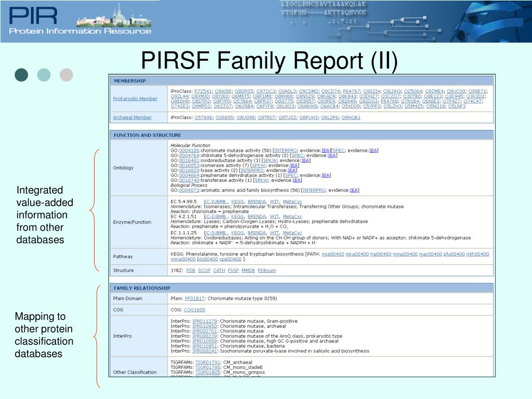Open KEGG pathway mac00400
The image size is (532, 399).
(430, 254)
